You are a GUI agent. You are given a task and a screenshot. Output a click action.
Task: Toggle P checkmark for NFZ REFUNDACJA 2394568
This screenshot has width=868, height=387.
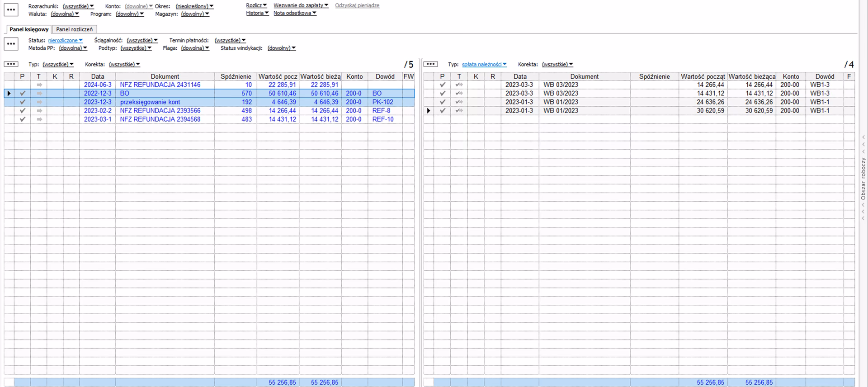click(22, 119)
